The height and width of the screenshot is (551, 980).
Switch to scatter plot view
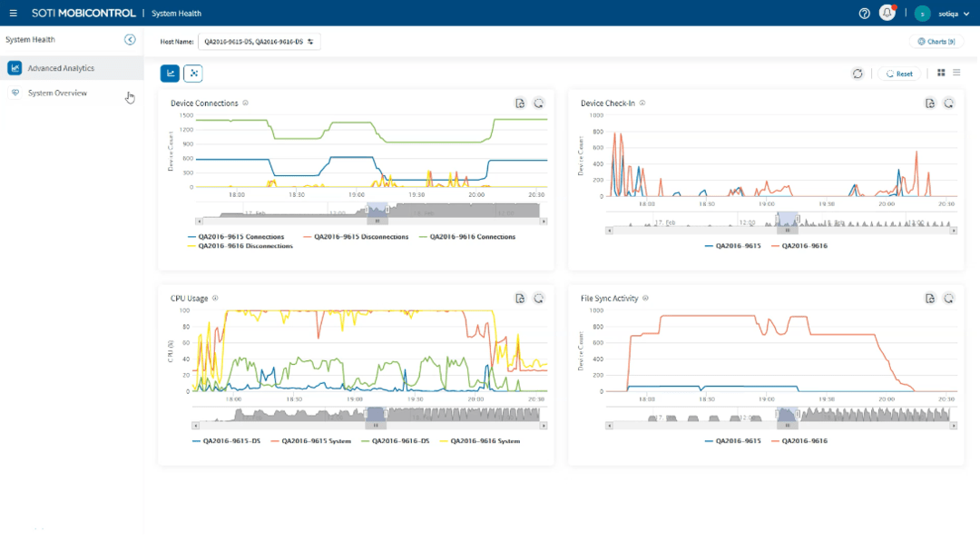tap(192, 74)
